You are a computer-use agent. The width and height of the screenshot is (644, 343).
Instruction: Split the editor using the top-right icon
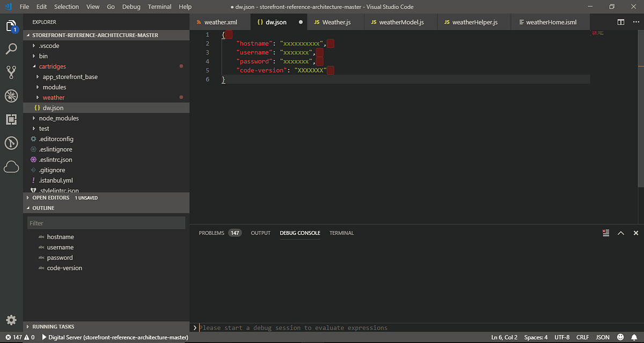(620, 22)
